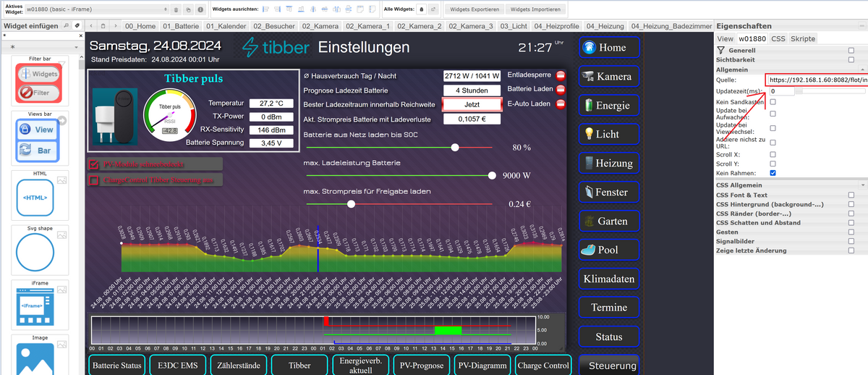Open the Kamera navigation button
This screenshot has width=868, height=375.
pyautogui.click(x=608, y=77)
